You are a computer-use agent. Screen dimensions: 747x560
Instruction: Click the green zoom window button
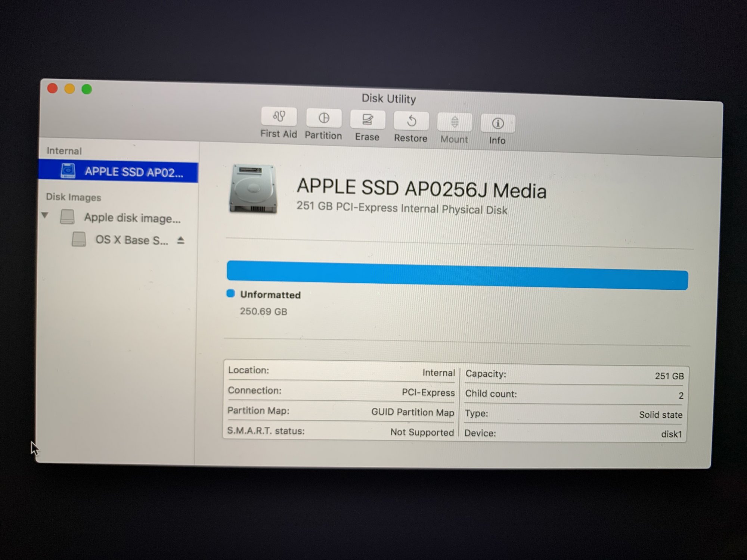click(x=87, y=89)
